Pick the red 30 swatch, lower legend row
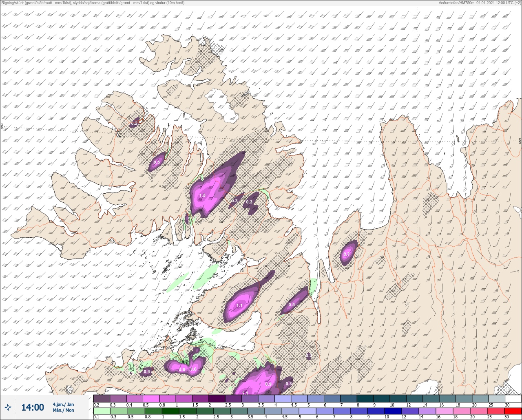This screenshot has height=420, width=522. [513, 411]
